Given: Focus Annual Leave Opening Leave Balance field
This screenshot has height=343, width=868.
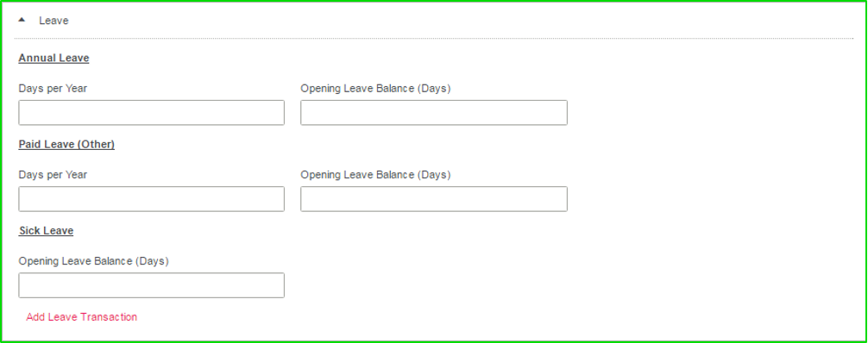Looking at the screenshot, I should coord(434,112).
